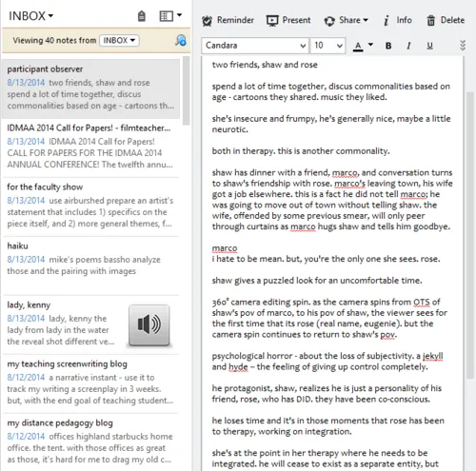Open the note list view options icon
This screenshot has width=476, height=471.
166,16
